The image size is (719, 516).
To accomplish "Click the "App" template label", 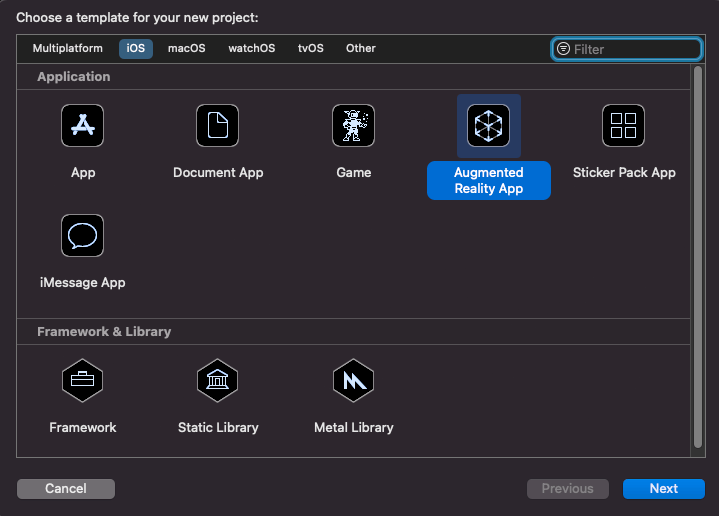I will pos(83,173).
